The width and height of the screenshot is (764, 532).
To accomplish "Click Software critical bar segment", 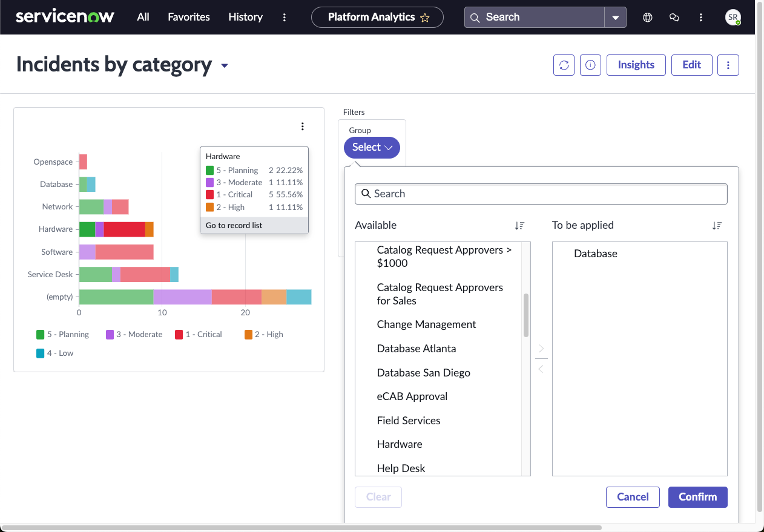I will (x=124, y=252).
